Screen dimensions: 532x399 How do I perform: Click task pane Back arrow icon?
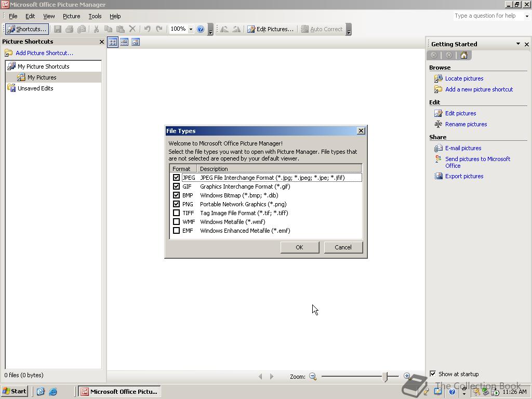(x=434, y=55)
